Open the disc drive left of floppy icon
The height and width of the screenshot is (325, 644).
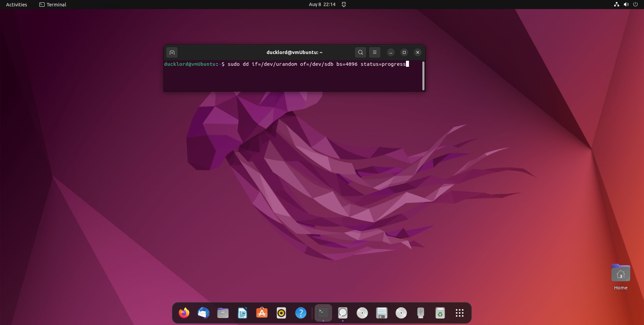click(362, 313)
